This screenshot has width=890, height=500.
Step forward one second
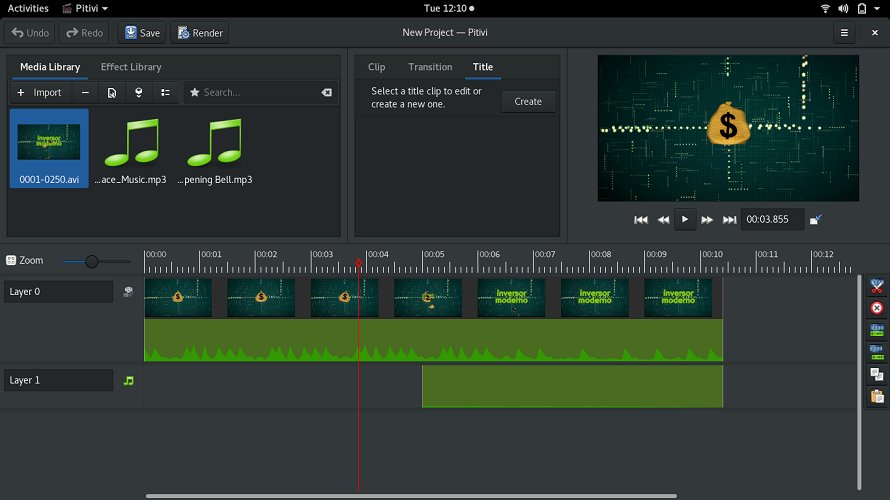707,220
